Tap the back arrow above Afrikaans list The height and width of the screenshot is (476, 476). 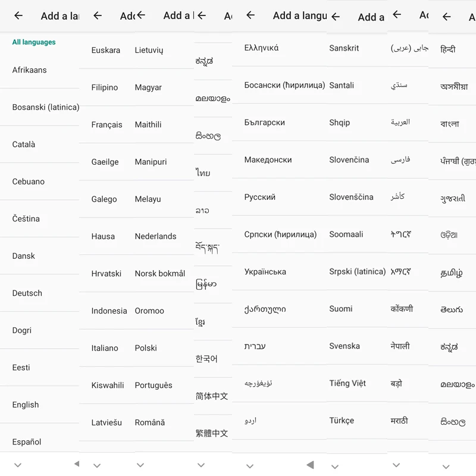click(x=18, y=16)
